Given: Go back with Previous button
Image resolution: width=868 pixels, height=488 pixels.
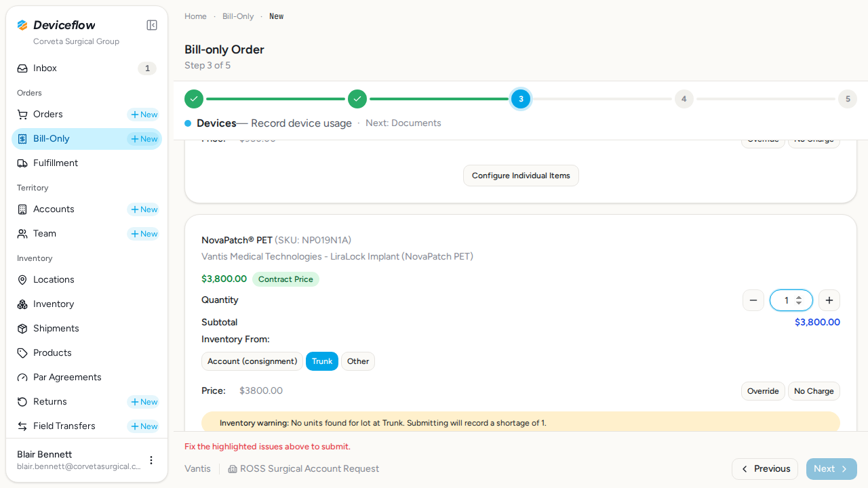Looking at the screenshot, I should click(765, 469).
